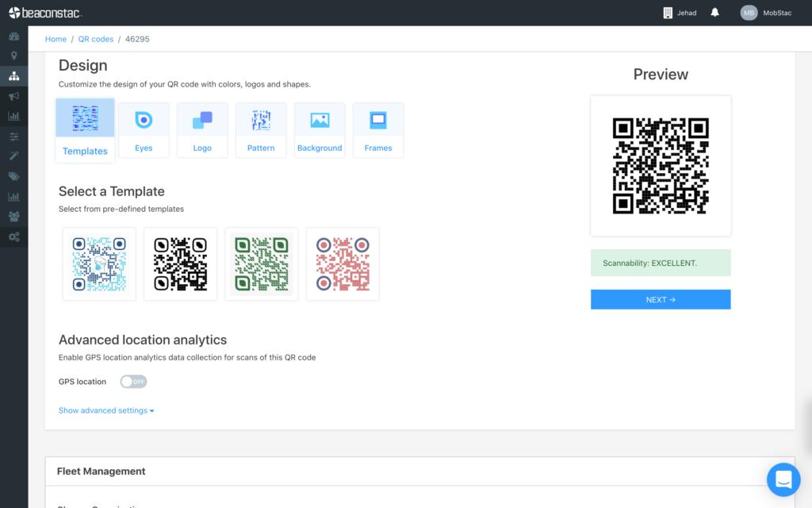Screen dimensions: 812x508
Task: Open the bar chart icon below megaphone
Action: pos(14,116)
